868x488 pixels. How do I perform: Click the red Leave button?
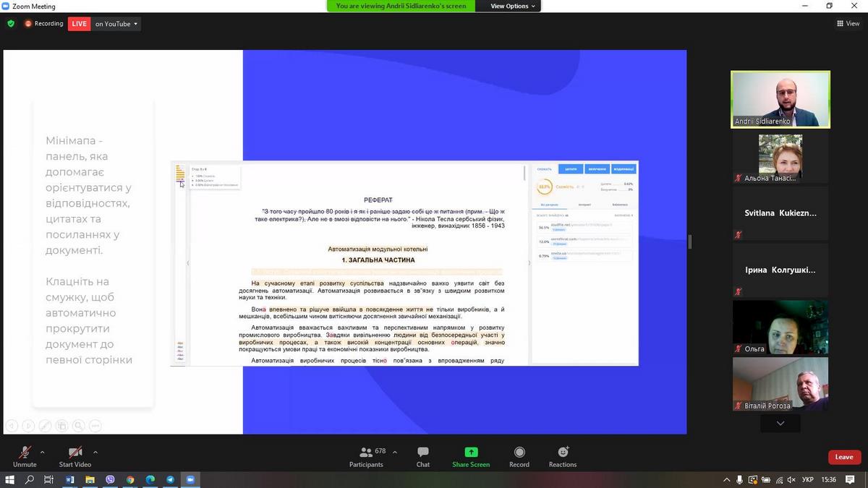(x=844, y=457)
